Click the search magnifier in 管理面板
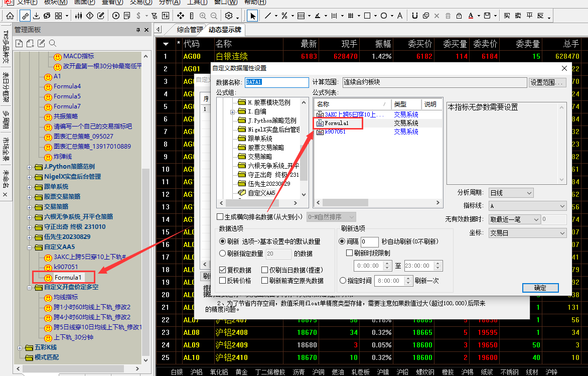 click(53, 44)
